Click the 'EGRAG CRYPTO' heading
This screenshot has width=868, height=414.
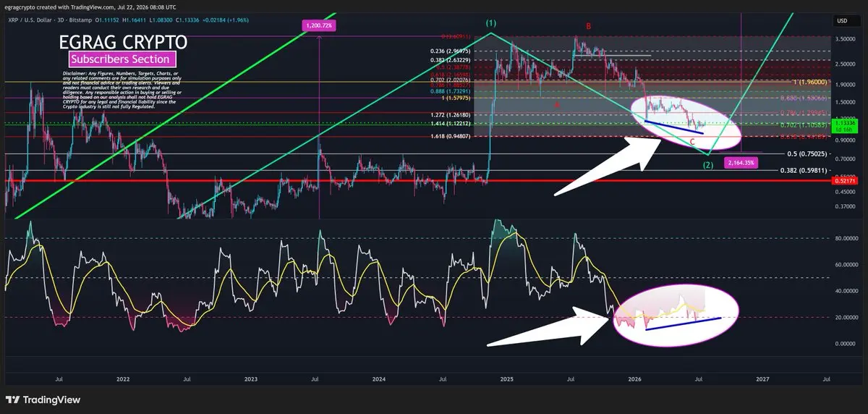[123, 42]
